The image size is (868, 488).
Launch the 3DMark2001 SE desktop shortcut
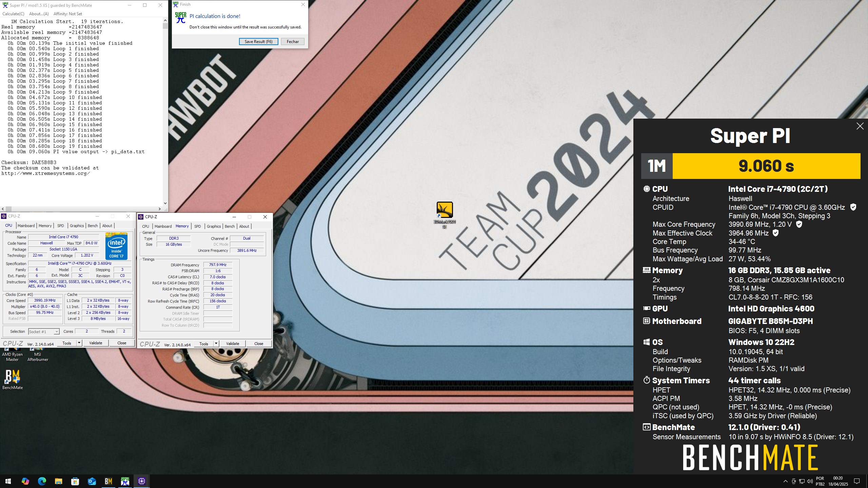tap(445, 215)
